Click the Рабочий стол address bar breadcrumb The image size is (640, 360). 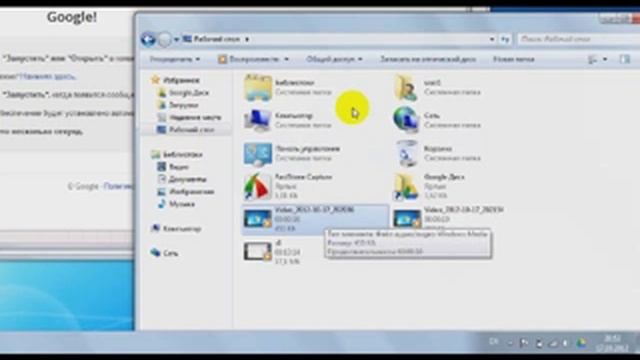(216, 39)
